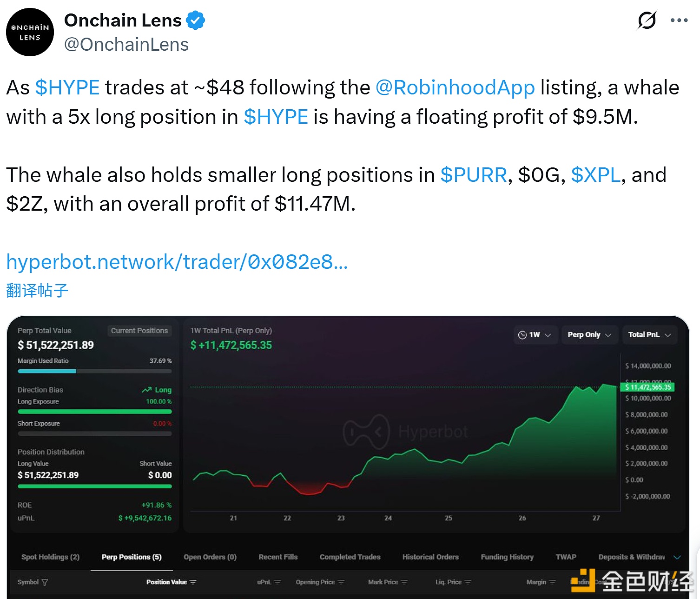700x599 pixels.
Task: Click the uPnL sort icon
Action: pyautogui.click(x=277, y=582)
